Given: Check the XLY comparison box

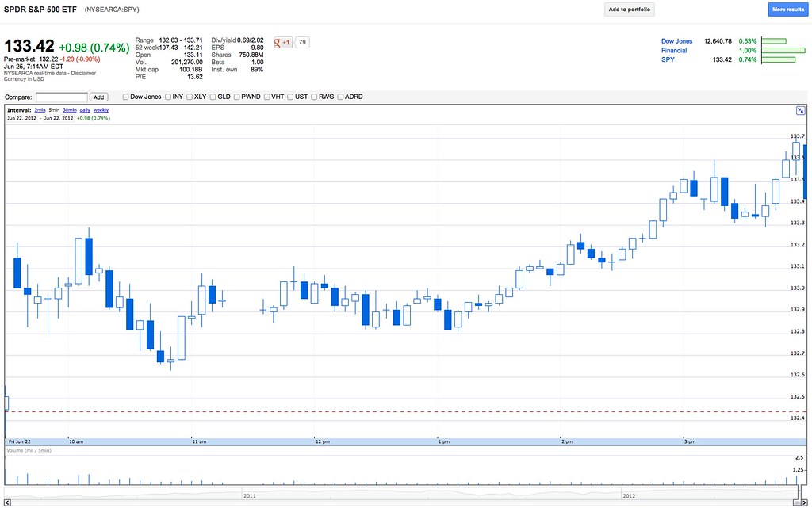Looking at the screenshot, I should 190,97.
